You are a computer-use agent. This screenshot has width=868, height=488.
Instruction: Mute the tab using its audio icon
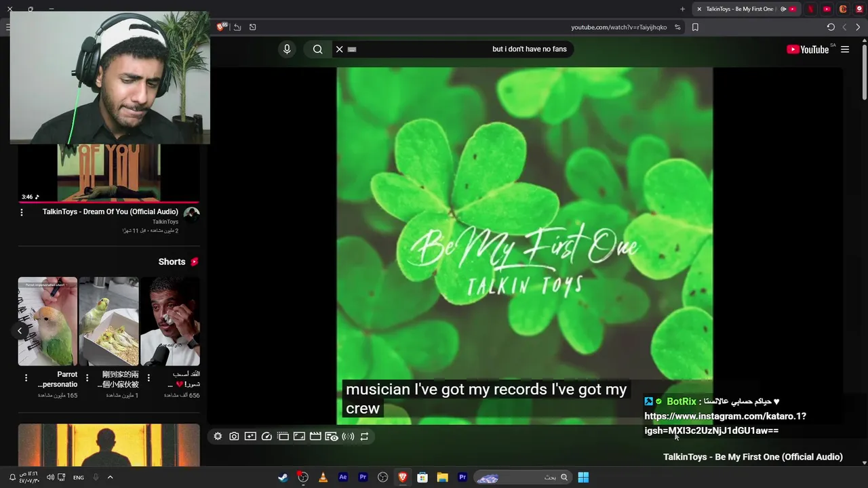coord(783,9)
